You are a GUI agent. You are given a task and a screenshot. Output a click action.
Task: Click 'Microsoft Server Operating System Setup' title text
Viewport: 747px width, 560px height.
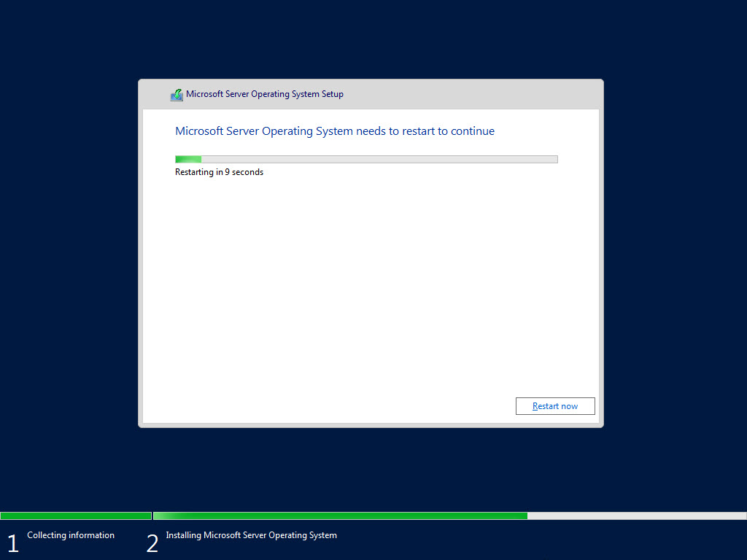click(265, 94)
